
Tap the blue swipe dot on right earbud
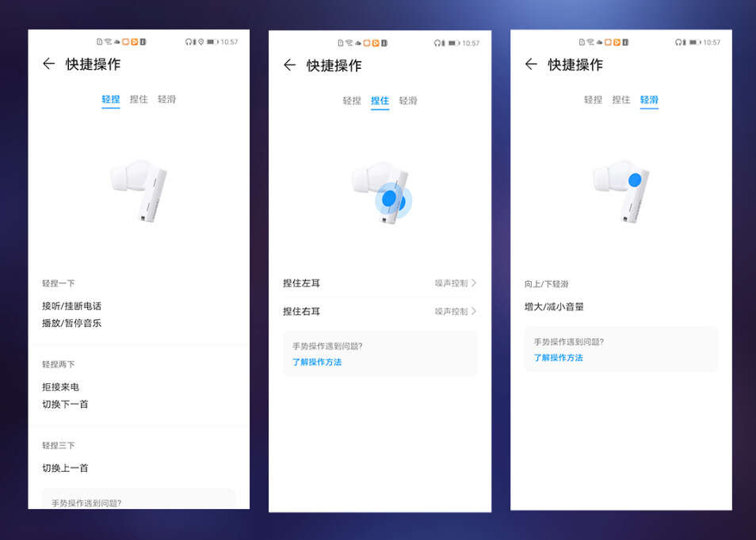635,181
